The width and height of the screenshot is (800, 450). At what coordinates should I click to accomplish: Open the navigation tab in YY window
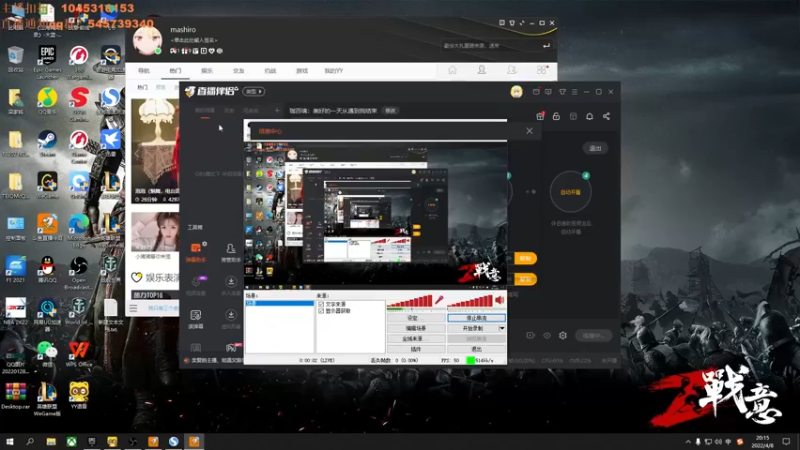144,71
